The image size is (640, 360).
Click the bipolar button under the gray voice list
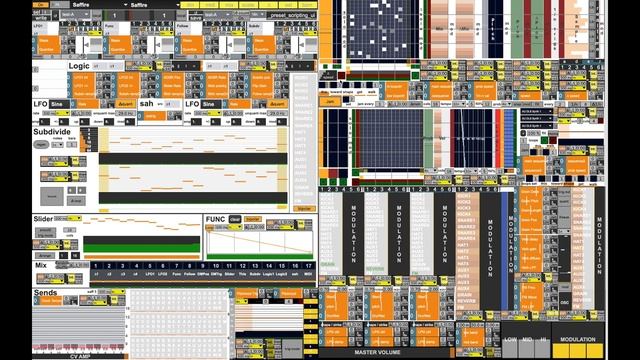click(x=304, y=209)
